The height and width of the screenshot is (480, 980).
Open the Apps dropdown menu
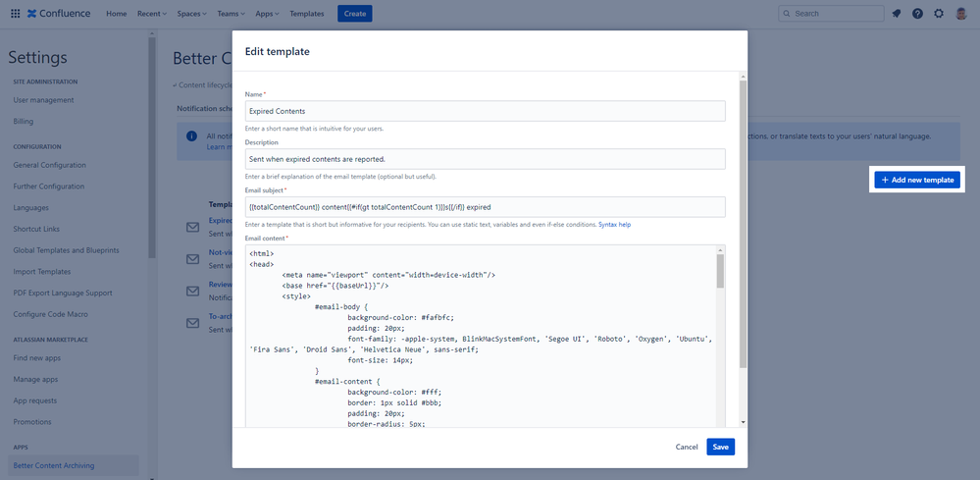[268, 14]
